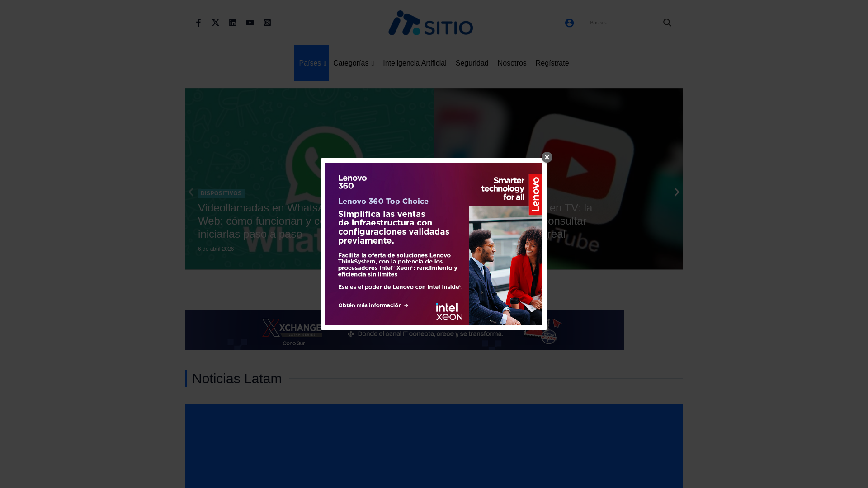
Task: Click the DISPOSITIVOS category tag
Action: (x=221, y=193)
